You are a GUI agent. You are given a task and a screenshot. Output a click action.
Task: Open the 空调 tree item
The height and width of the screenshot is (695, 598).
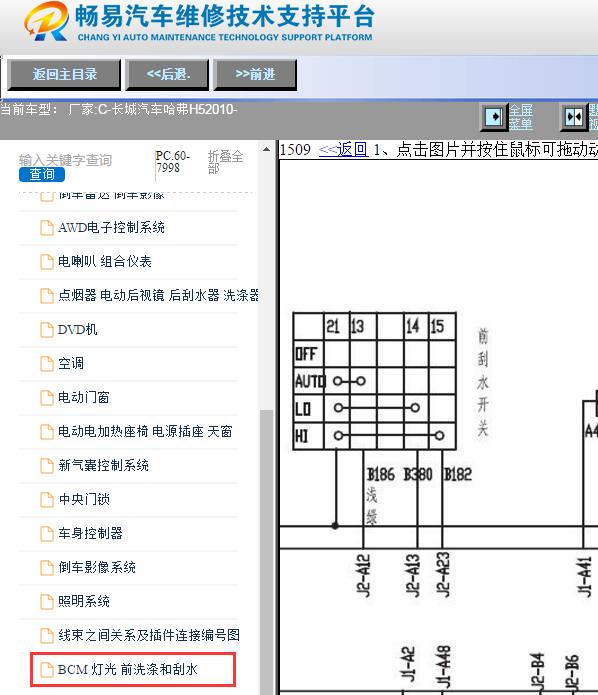(71, 363)
